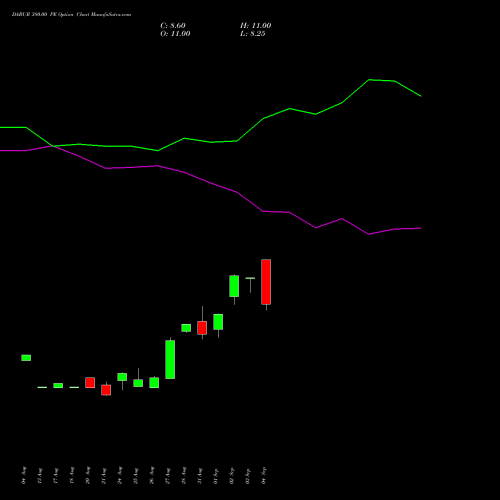Select the low value 'L: 8.25'
Viewport: 500px width, 500px height.
[253, 34]
